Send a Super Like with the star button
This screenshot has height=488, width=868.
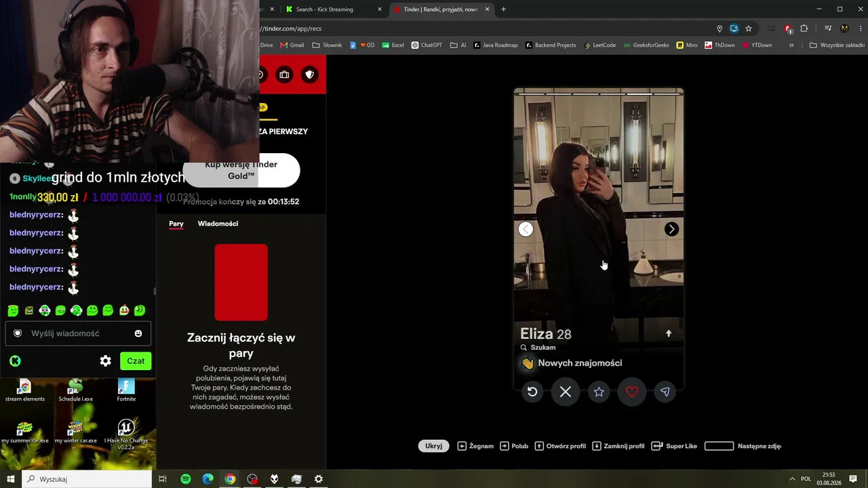tap(599, 392)
